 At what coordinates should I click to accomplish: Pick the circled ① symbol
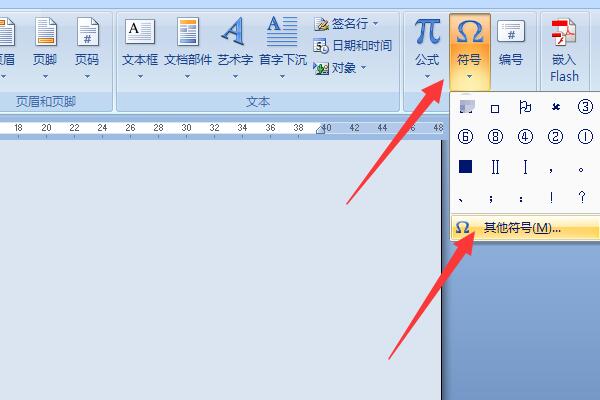click(585, 137)
